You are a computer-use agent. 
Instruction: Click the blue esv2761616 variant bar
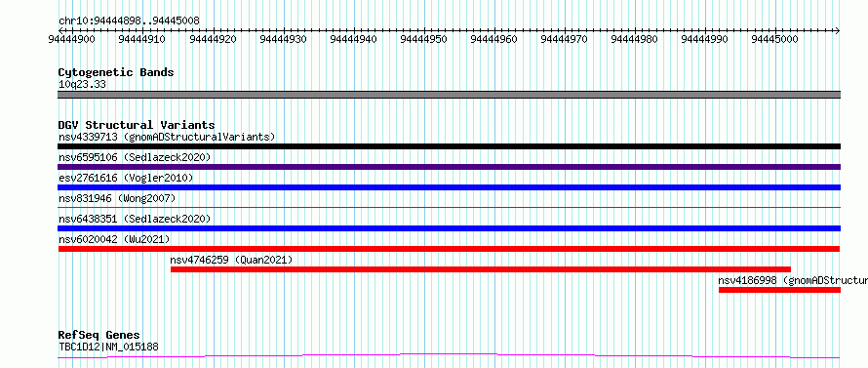(449, 187)
